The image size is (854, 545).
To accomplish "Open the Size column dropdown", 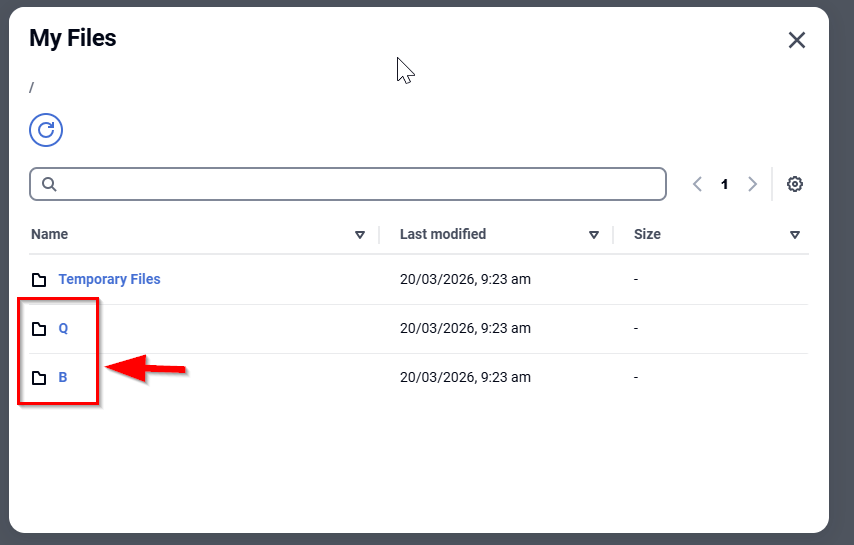I will [795, 235].
